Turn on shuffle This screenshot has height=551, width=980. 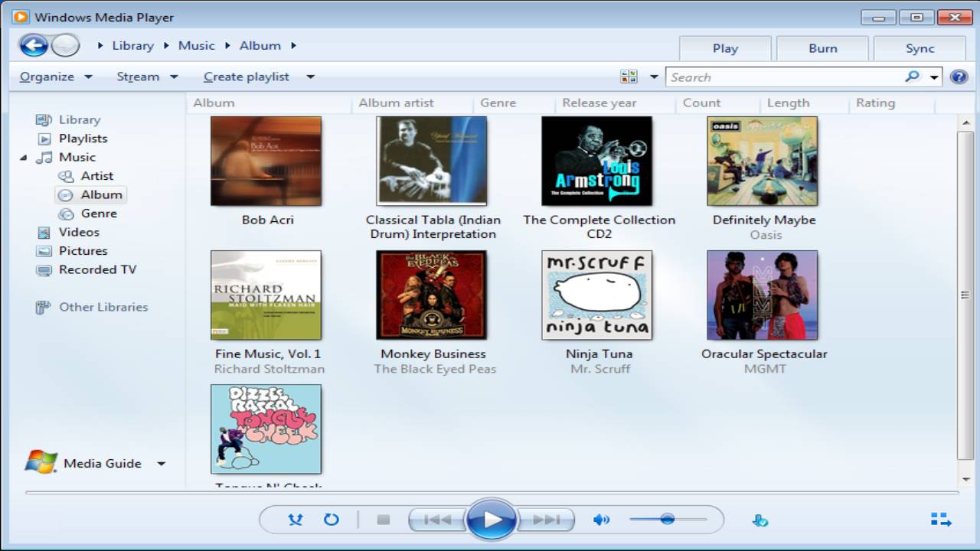[296, 520]
